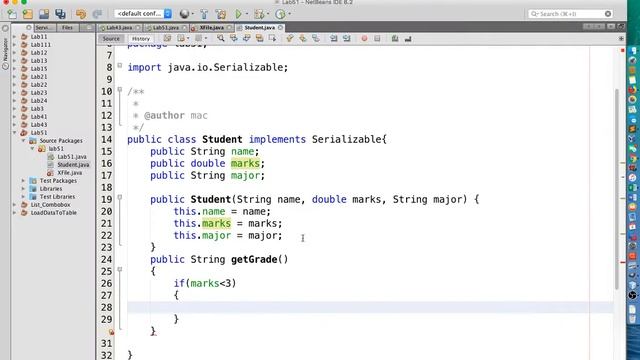The height and width of the screenshot is (360, 640).
Task: Switch to the XFile.java editor tab
Action: (x=211, y=27)
